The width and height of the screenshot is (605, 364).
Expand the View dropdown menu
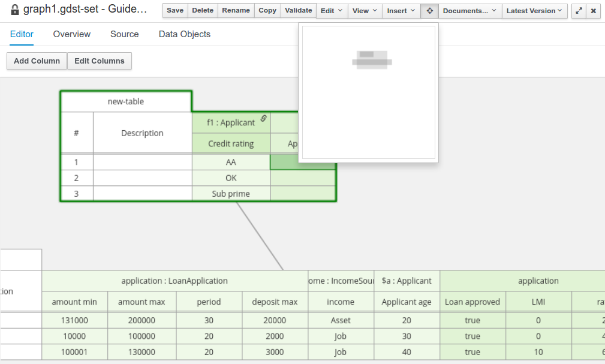tap(365, 11)
